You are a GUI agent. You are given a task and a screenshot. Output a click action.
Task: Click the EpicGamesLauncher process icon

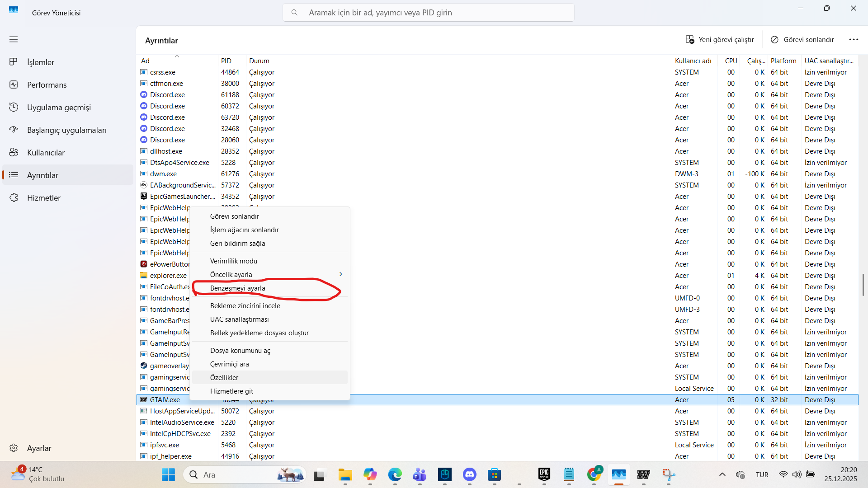tap(144, 196)
